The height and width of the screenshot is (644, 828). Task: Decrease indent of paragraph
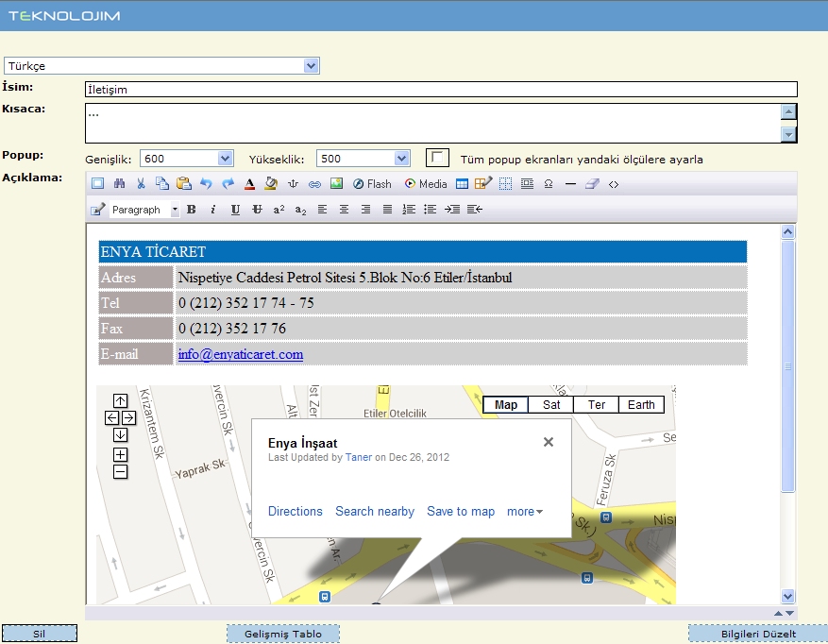click(x=475, y=210)
